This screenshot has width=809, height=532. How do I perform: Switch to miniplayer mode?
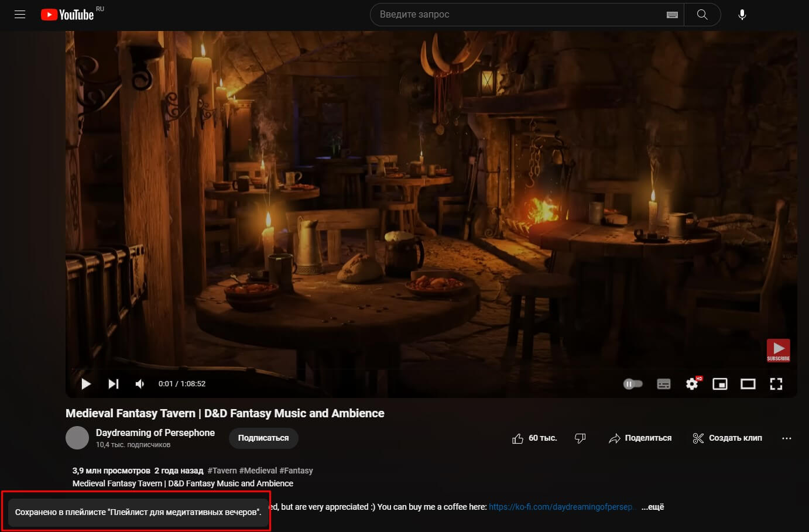[720, 384]
